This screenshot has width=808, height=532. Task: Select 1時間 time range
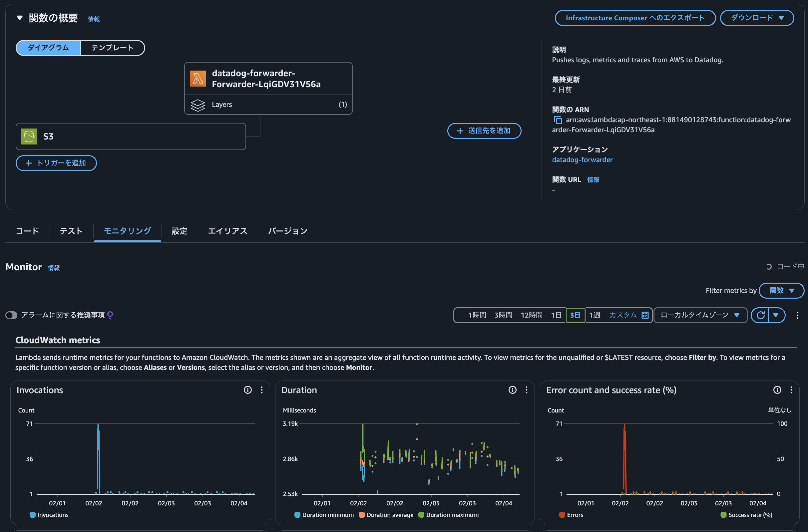(477, 316)
